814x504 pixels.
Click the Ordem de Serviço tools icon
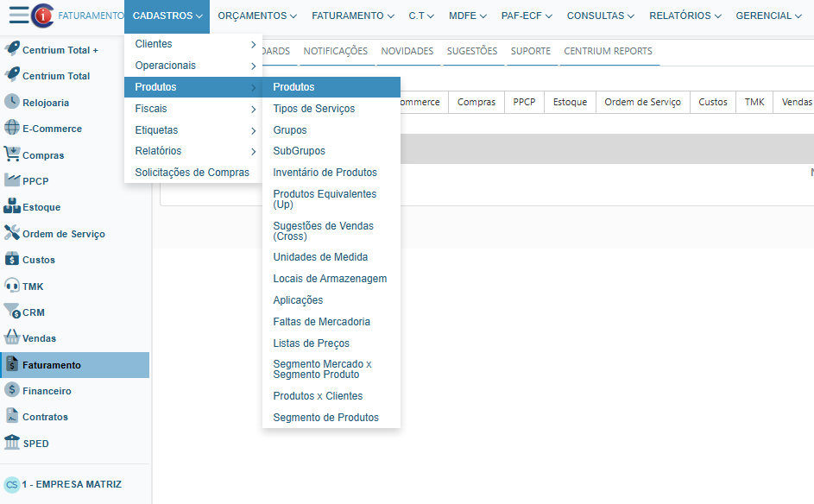(x=12, y=233)
